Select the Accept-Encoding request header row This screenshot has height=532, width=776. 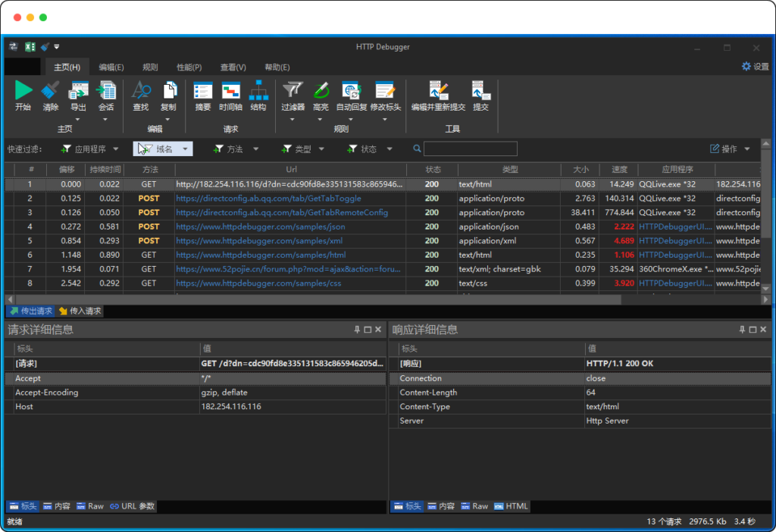pyautogui.click(x=196, y=393)
